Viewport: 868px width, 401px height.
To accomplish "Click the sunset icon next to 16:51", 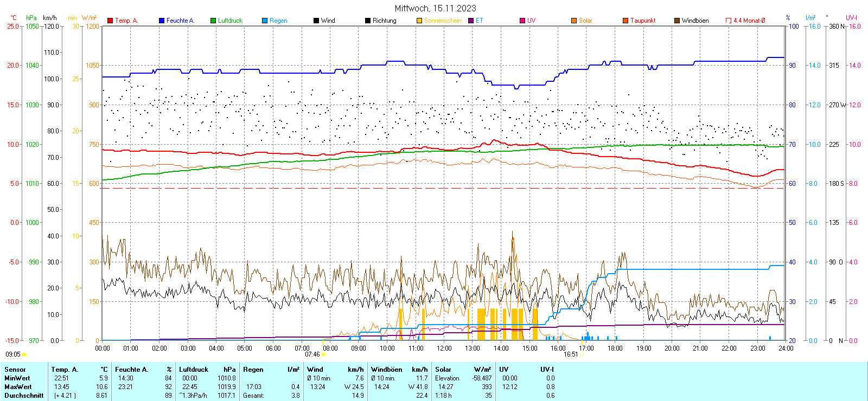I will [582, 354].
